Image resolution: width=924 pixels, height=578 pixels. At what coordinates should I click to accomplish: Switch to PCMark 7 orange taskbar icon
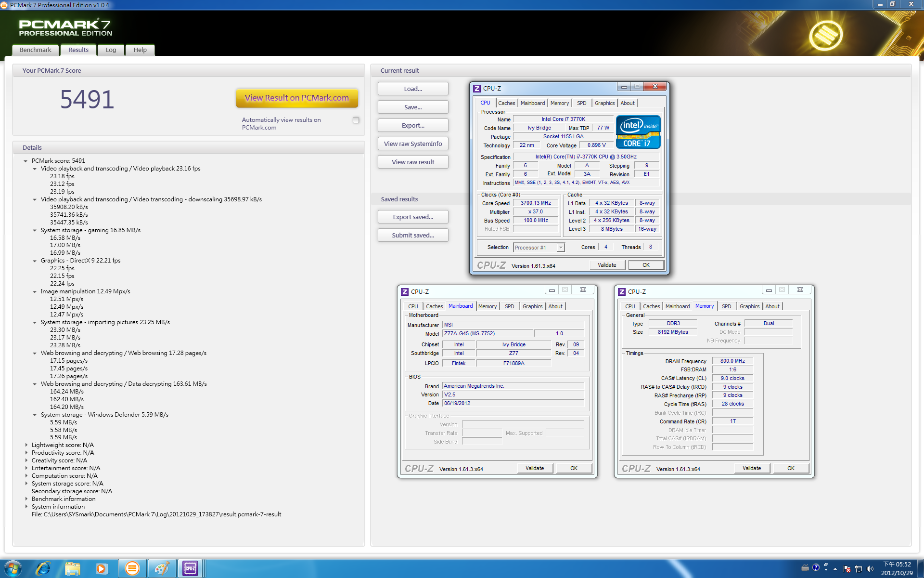[131, 568]
